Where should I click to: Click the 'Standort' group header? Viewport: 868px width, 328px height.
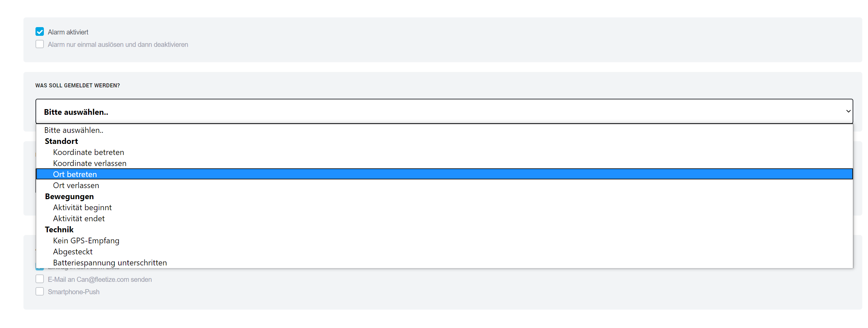click(61, 141)
